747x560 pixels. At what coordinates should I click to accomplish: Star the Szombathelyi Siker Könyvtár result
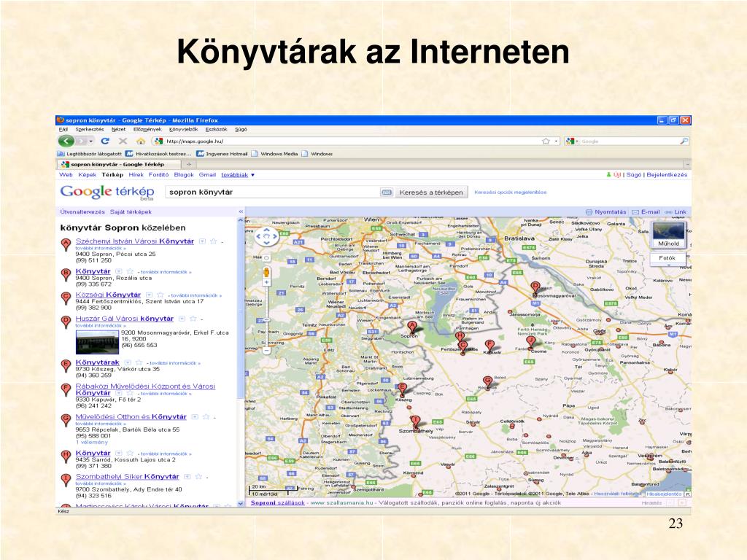198,477
